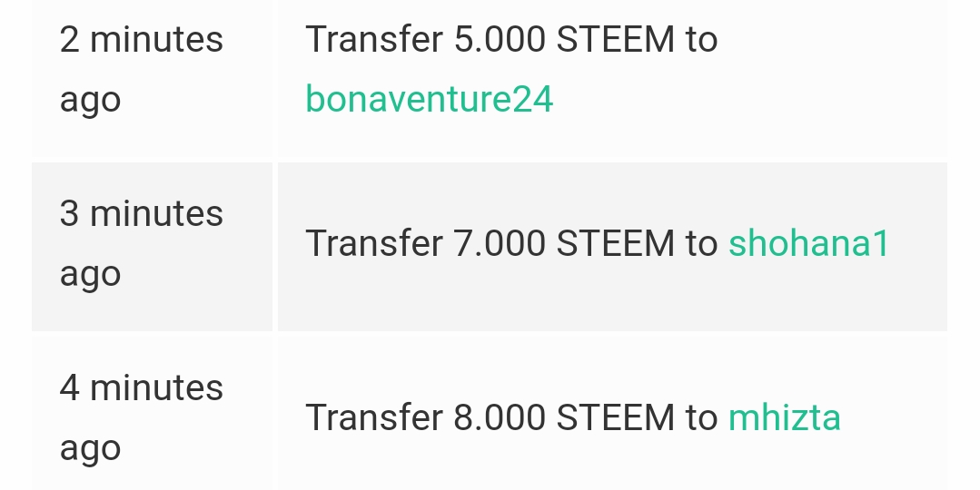Screen dimensions: 980x490
Task: Open the bonaventure24 account link
Action: click(429, 99)
